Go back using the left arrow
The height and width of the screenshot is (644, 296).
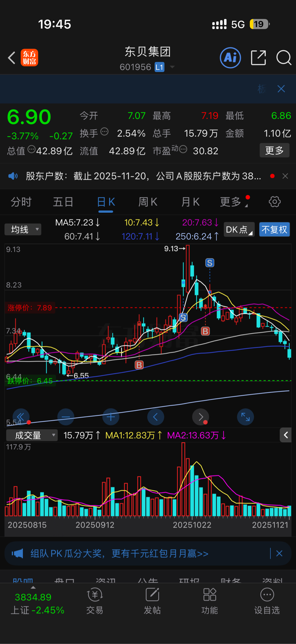(x=12, y=58)
